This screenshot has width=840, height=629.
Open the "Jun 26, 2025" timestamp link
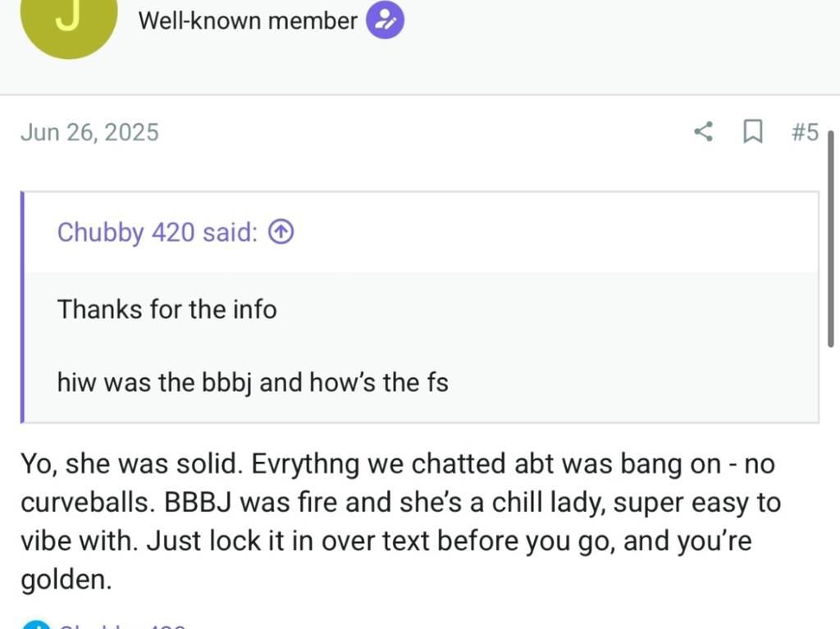(x=89, y=132)
